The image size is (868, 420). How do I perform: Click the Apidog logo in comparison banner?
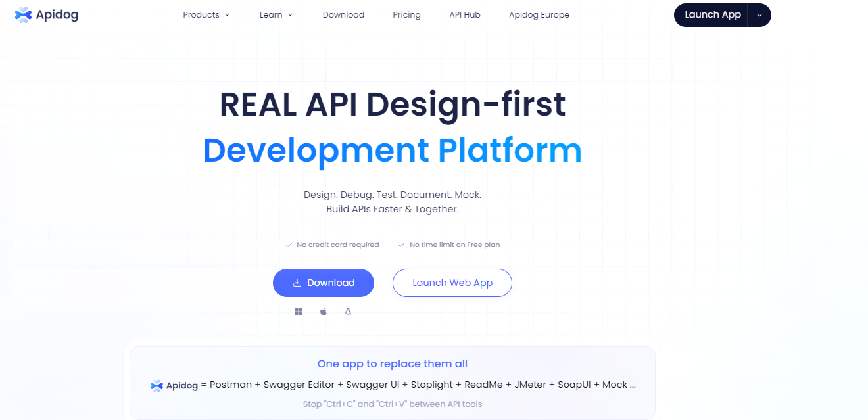(174, 386)
